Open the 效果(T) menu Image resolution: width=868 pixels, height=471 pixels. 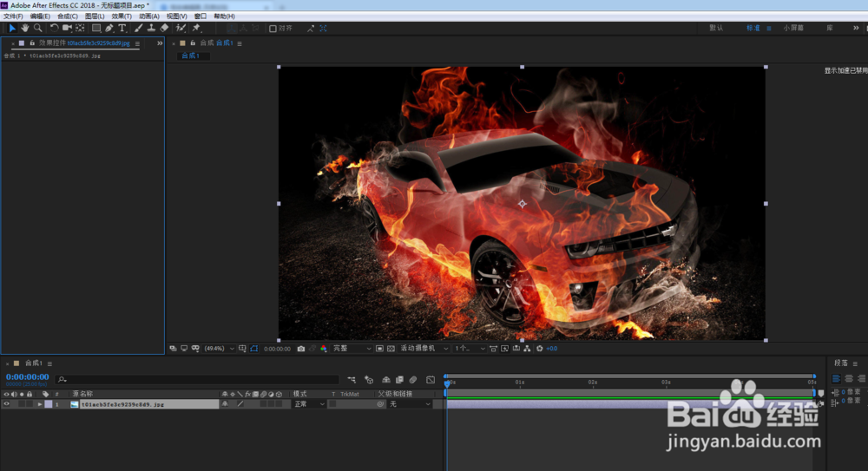[122, 16]
